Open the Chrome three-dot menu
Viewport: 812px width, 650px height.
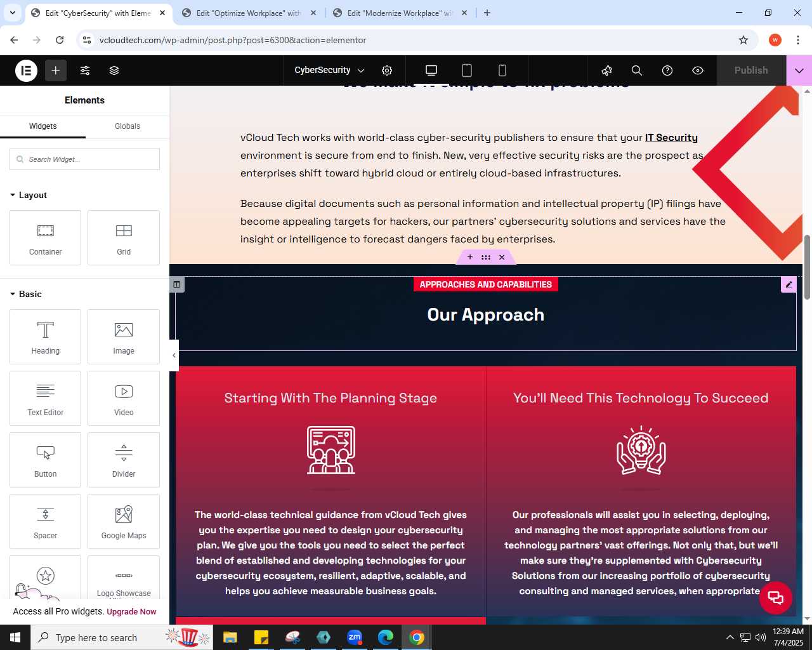tap(797, 40)
